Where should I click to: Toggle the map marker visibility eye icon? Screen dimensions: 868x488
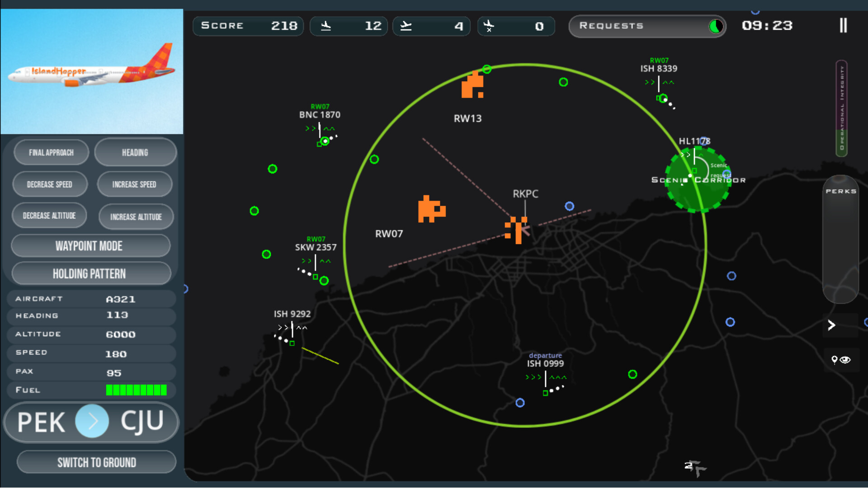coord(841,360)
